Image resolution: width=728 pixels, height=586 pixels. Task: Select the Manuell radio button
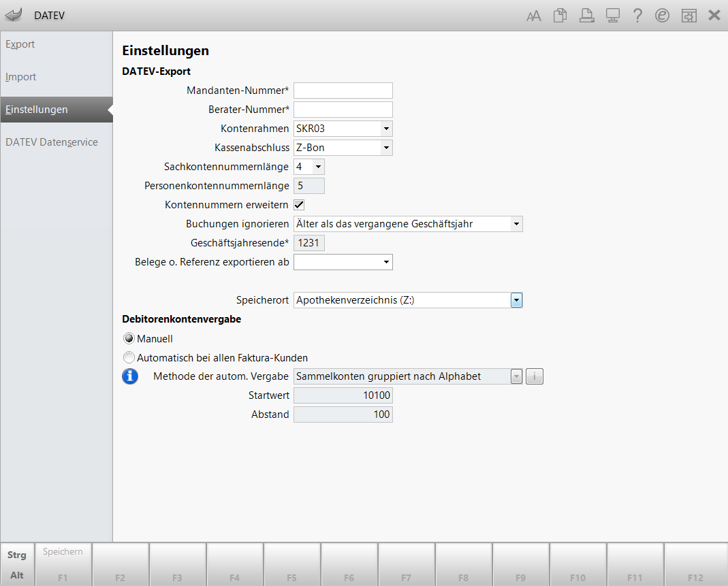point(129,338)
